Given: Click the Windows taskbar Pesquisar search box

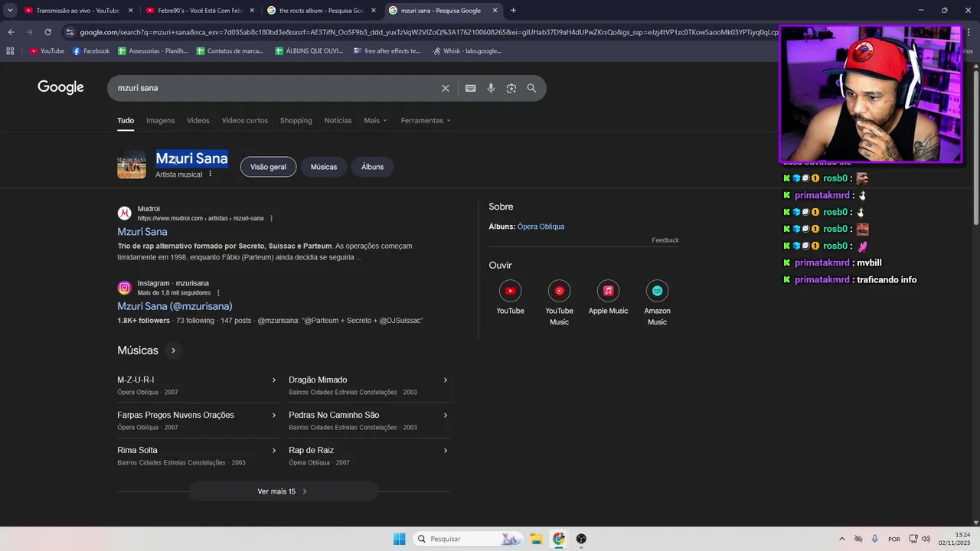Looking at the screenshot, I should pos(467,539).
